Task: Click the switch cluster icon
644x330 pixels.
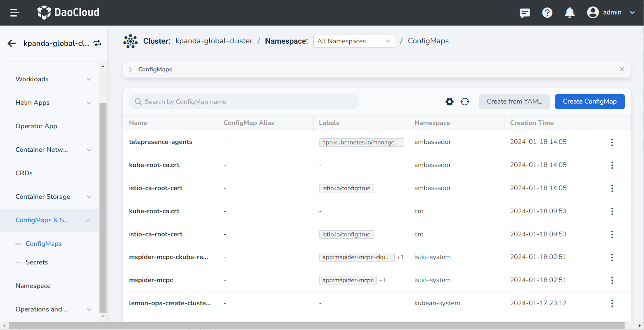Action: tap(97, 43)
